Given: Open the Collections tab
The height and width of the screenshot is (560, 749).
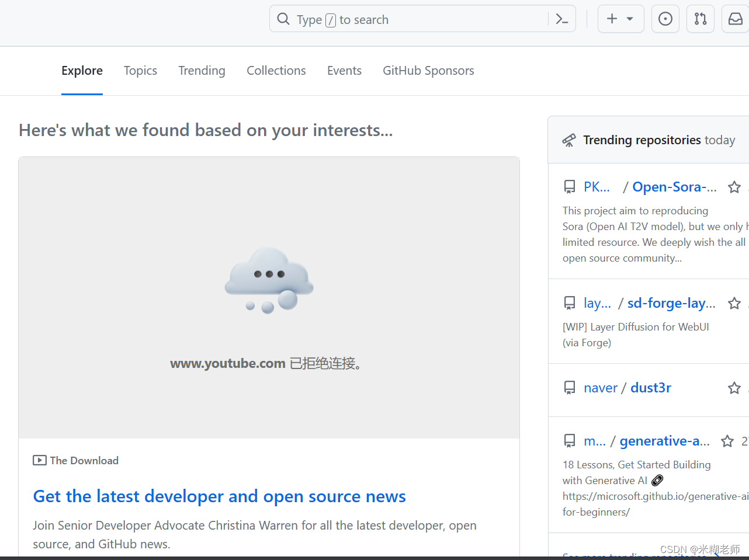Looking at the screenshot, I should click(x=276, y=71).
